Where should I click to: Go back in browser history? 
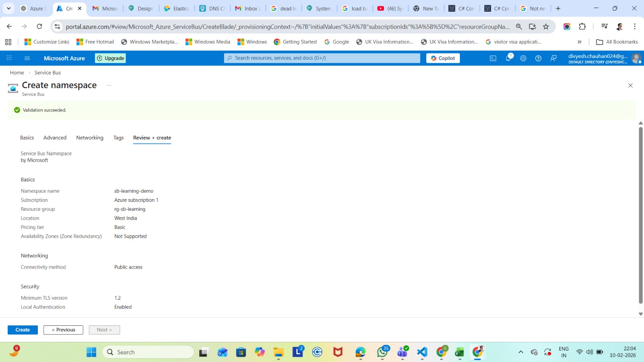9,27
